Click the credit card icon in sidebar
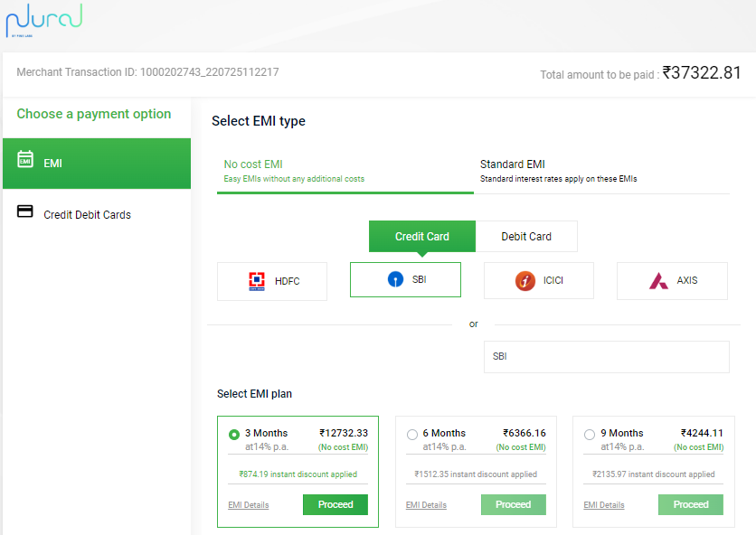Viewport: 756px width, 535px height. [25, 211]
